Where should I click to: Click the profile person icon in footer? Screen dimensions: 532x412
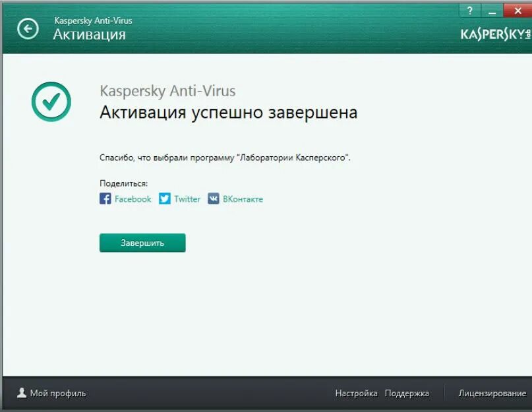click(22, 393)
